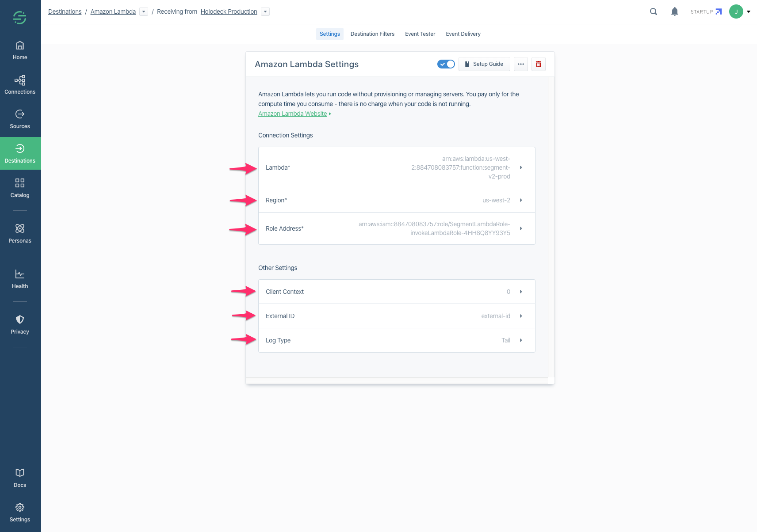Delete destination with red trash icon
The image size is (757, 532).
point(539,64)
